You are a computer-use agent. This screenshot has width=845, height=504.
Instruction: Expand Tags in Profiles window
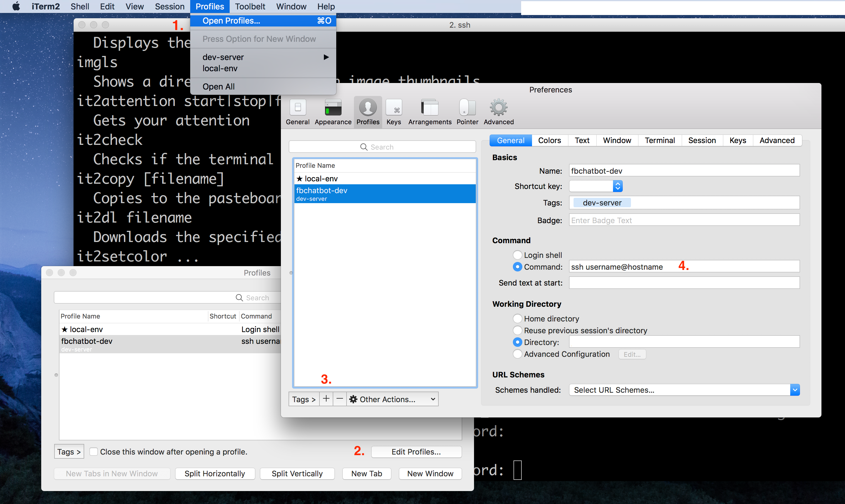point(69,452)
